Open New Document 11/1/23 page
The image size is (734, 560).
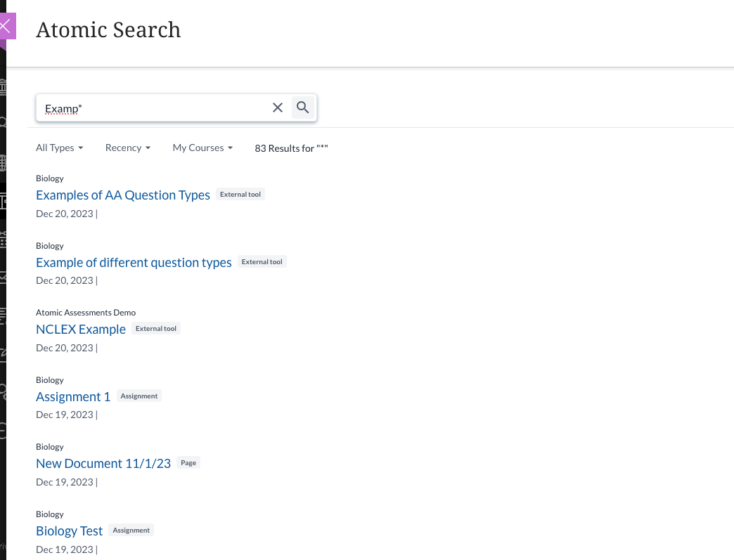(x=103, y=464)
